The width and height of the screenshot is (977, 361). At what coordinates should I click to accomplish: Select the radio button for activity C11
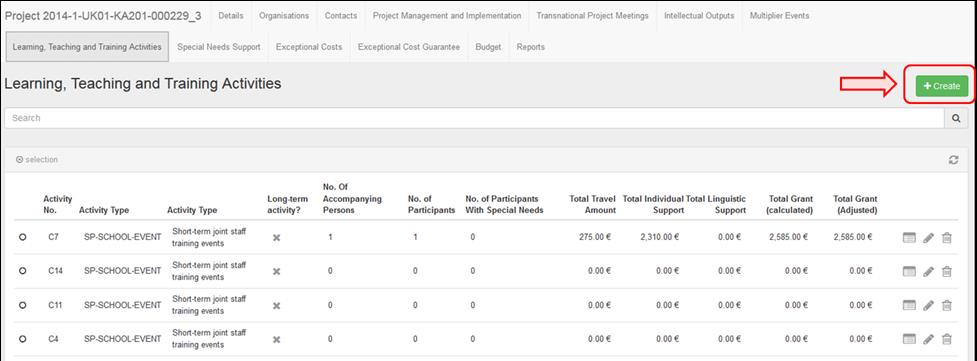tap(23, 305)
